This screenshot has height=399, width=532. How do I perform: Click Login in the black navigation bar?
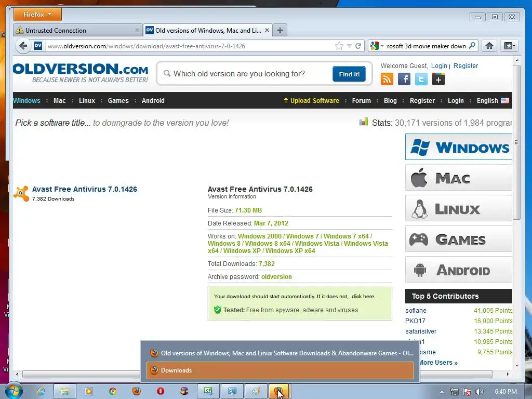coord(456,100)
